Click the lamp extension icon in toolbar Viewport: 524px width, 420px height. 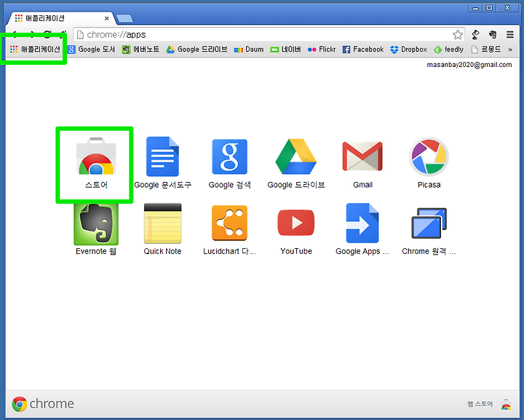click(475, 34)
